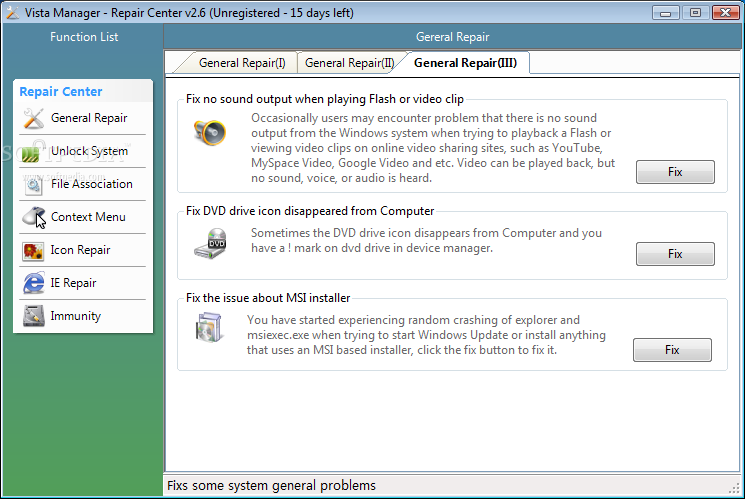
Task: Click the Repair Center heading
Action: [x=61, y=91]
